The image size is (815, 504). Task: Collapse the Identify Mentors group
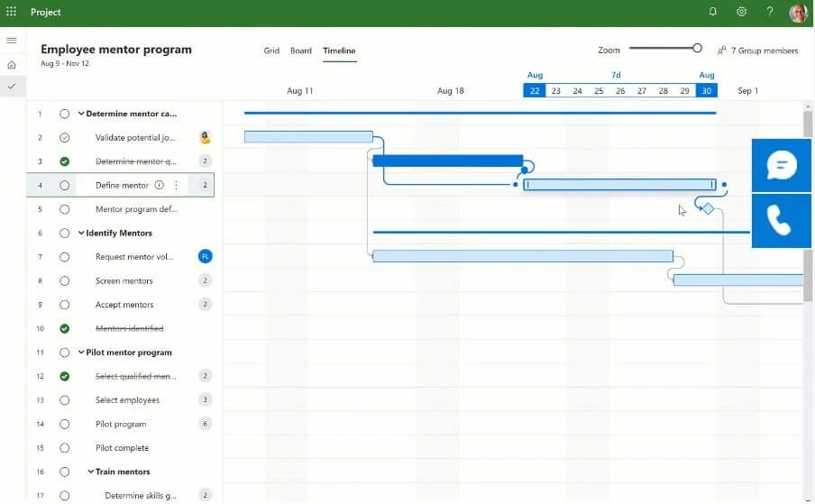[x=81, y=233]
